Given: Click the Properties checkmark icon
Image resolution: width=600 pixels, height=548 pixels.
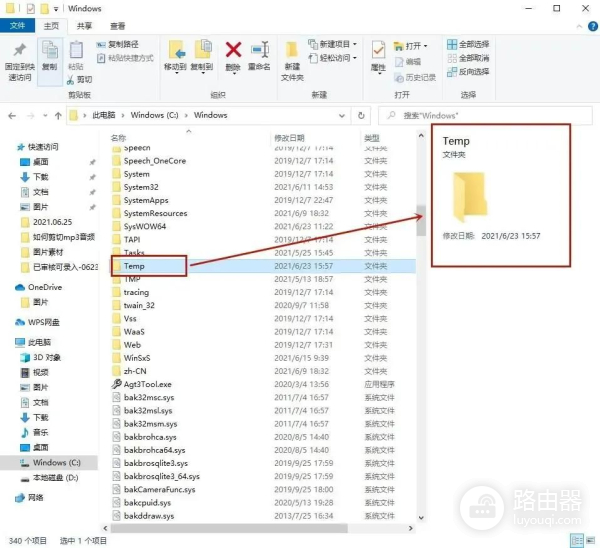Looking at the screenshot, I should pos(378,51).
